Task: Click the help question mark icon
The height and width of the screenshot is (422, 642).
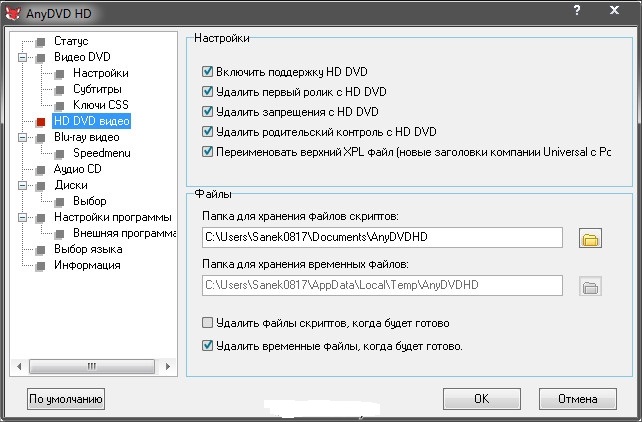Action: click(x=577, y=10)
